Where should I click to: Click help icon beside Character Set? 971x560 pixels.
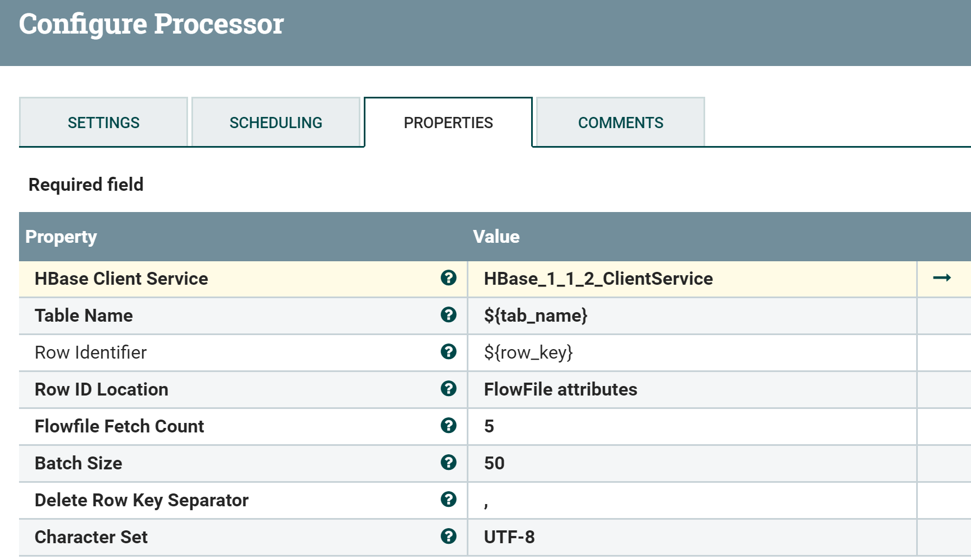click(x=448, y=537)
